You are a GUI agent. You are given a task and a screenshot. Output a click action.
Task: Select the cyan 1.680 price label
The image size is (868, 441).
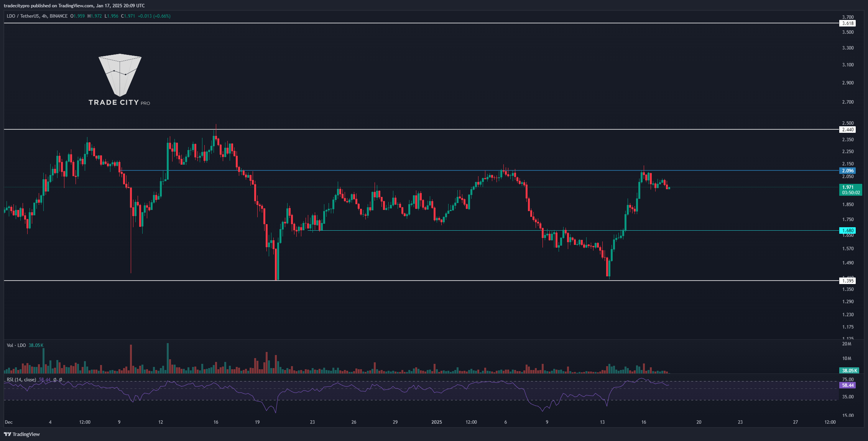coord(847,231)
